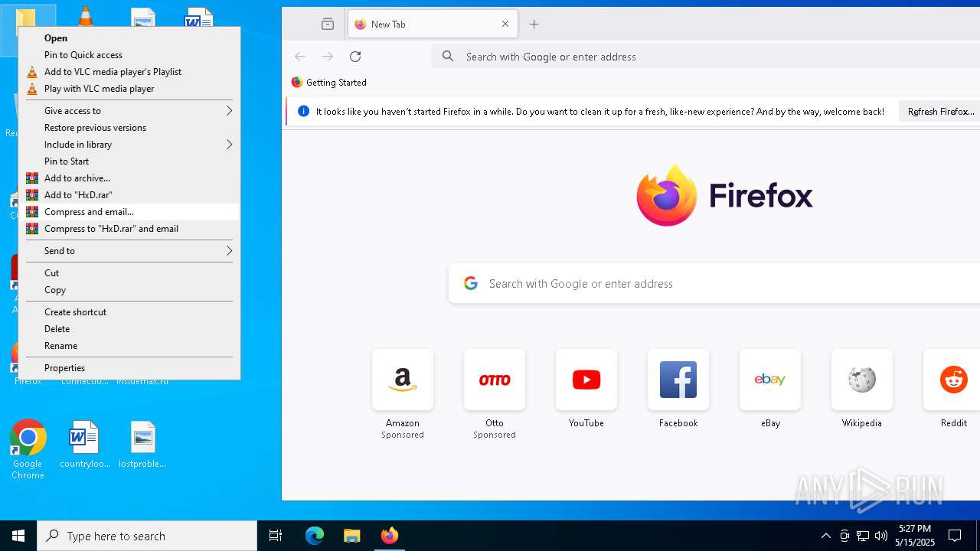Image resolution: width=980 pixels, height=551 pixels.
Task: Close the New Tab tab
Action: 505,24
